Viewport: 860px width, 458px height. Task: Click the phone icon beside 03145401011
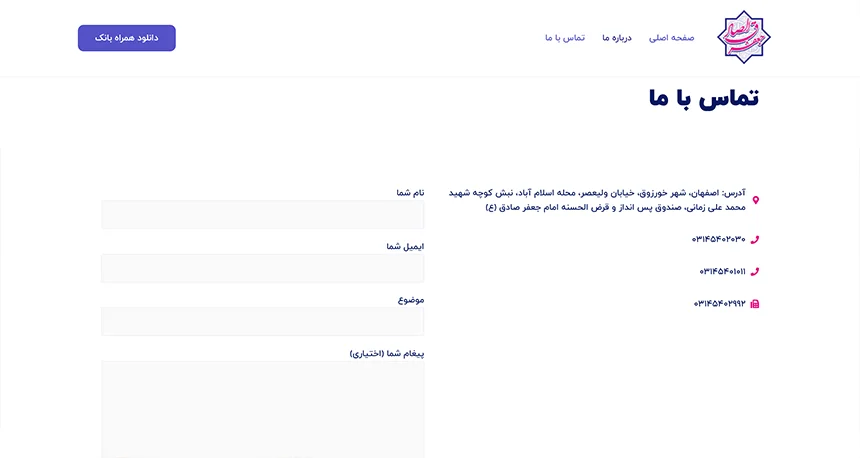pos(755,271)
